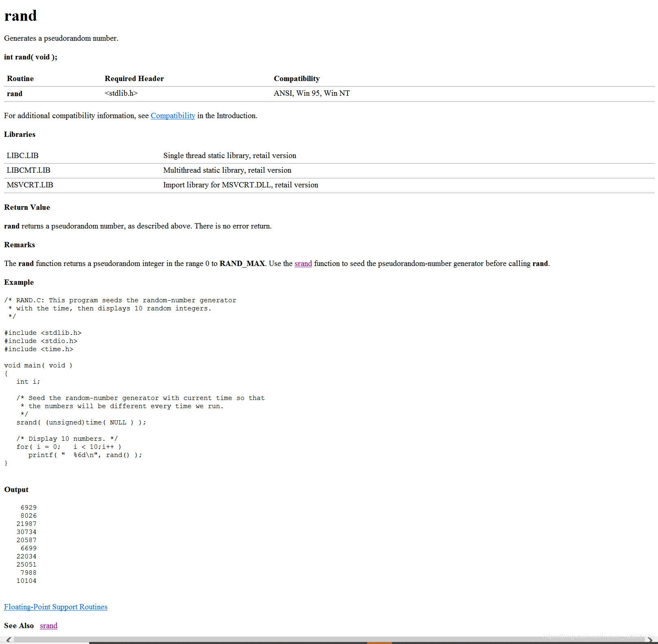
Task: Click the 'Required Header' column header
Action: pyautogui.click(x=134, y=79)
